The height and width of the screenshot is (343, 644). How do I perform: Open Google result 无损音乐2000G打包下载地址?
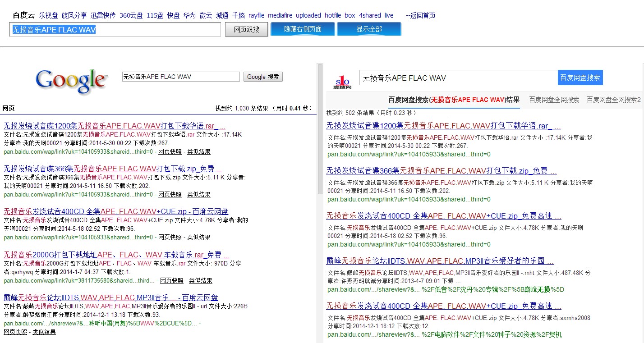click(x=116, y=255)
